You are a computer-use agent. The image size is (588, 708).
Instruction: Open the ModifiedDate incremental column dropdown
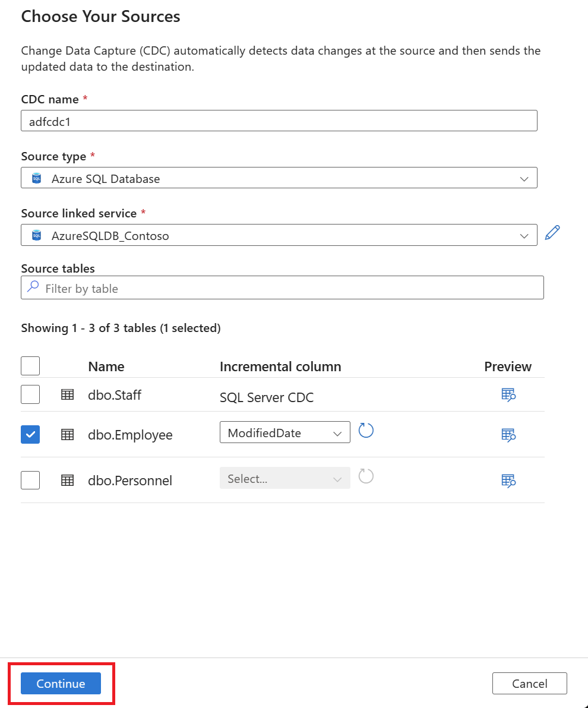285,432
